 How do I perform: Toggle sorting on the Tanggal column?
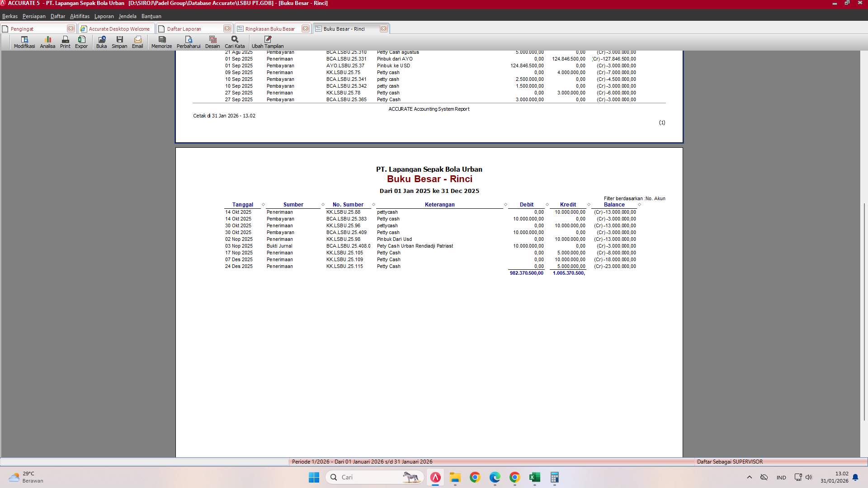click(243, 204)
